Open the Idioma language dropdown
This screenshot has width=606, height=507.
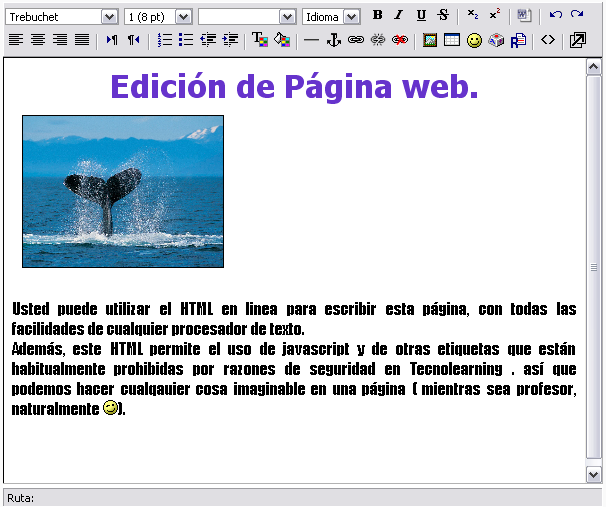click(350, 17)
